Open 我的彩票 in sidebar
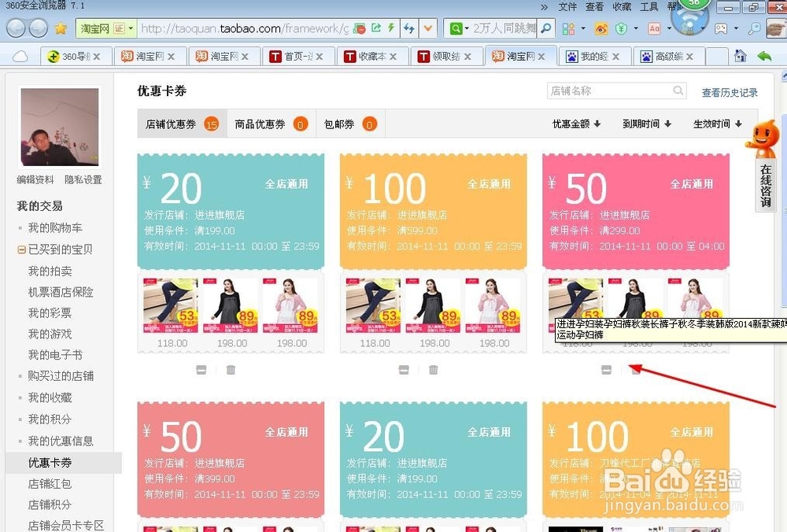The height and width of the screenshot is (532, 787). [50, 313]
